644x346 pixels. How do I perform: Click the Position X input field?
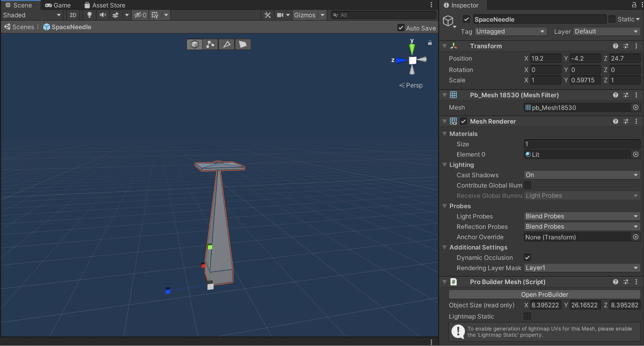[x=545, y=58]
